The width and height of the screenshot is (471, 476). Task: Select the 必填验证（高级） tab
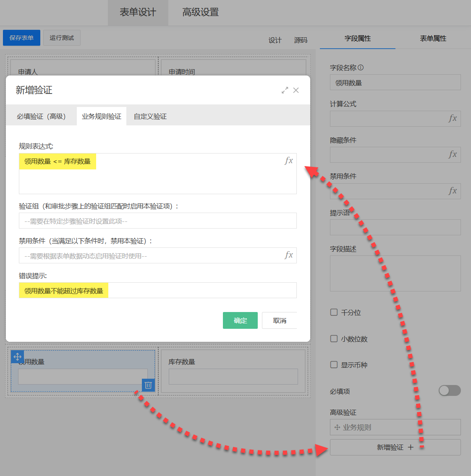pyautogui.click(x=41, y=117)
